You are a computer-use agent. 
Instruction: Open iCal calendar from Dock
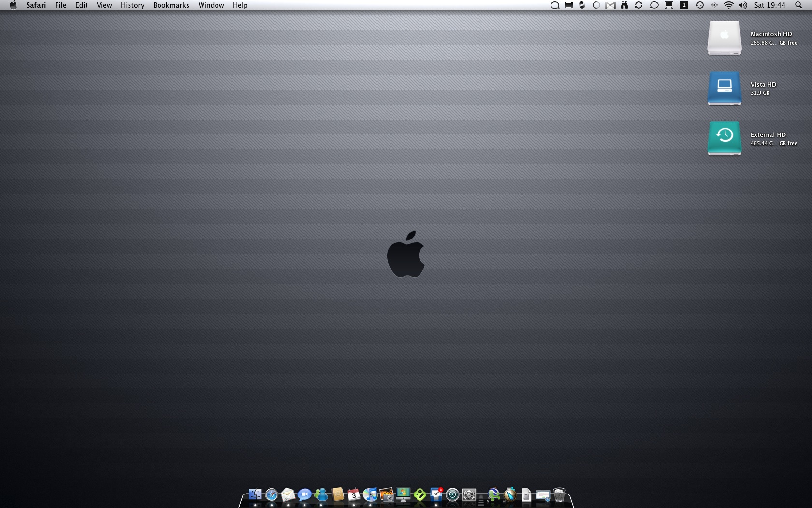click(x=354, y=495)
